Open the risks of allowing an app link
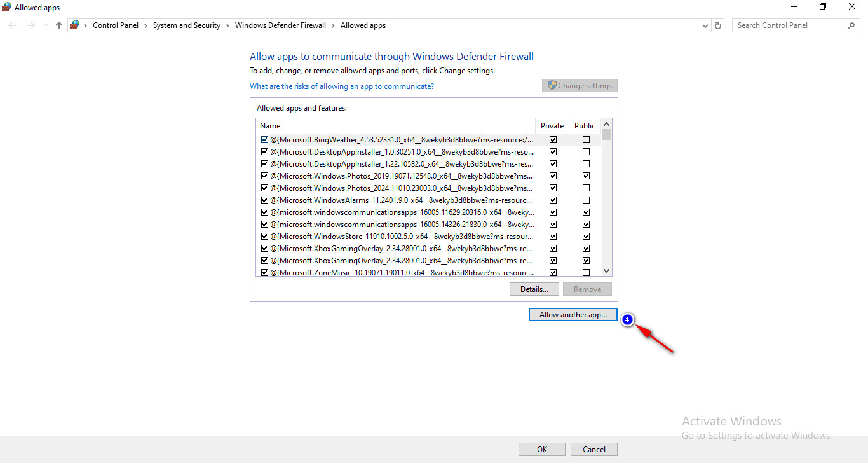868x463 pixels. pos(342,86)
